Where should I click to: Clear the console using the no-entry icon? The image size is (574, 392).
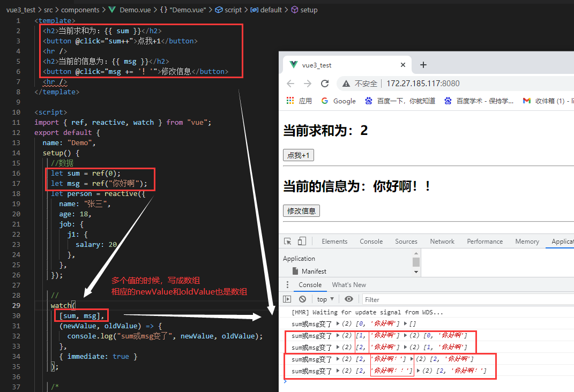303,299
